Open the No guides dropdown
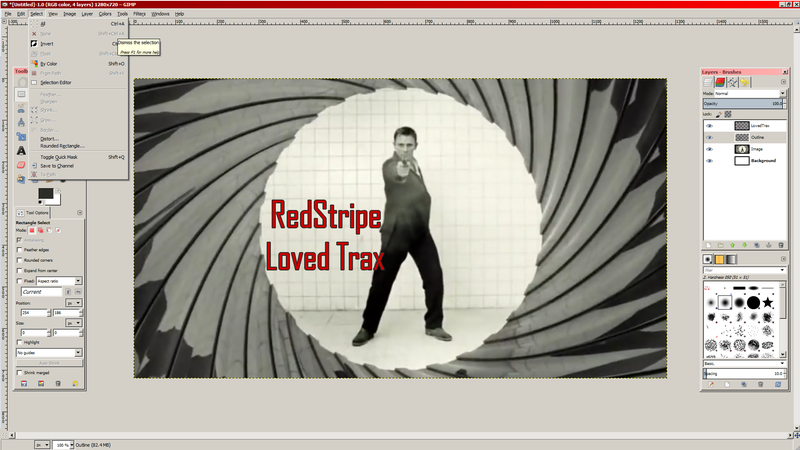 (x=49, y=353)
